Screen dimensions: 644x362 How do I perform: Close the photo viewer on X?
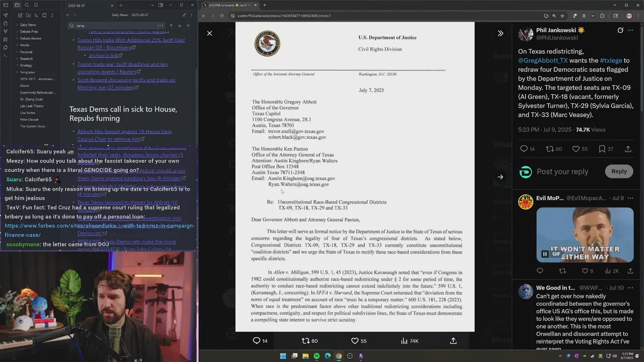210,33
